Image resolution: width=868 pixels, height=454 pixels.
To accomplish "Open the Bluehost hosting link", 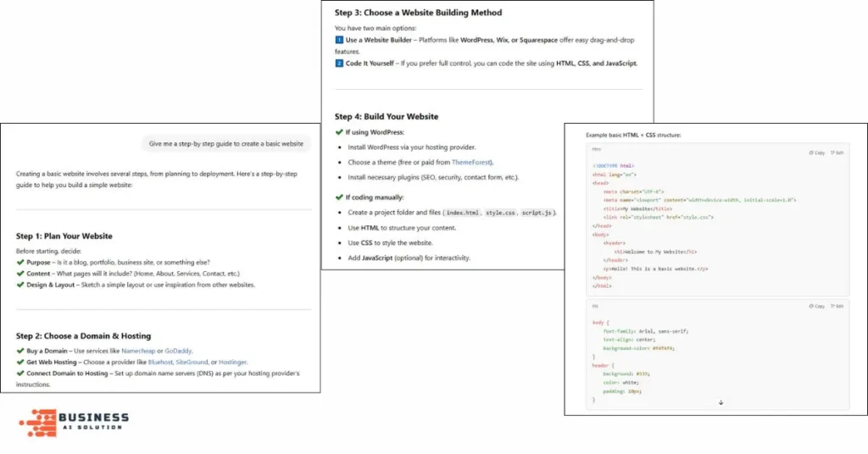I will (160, 363).
